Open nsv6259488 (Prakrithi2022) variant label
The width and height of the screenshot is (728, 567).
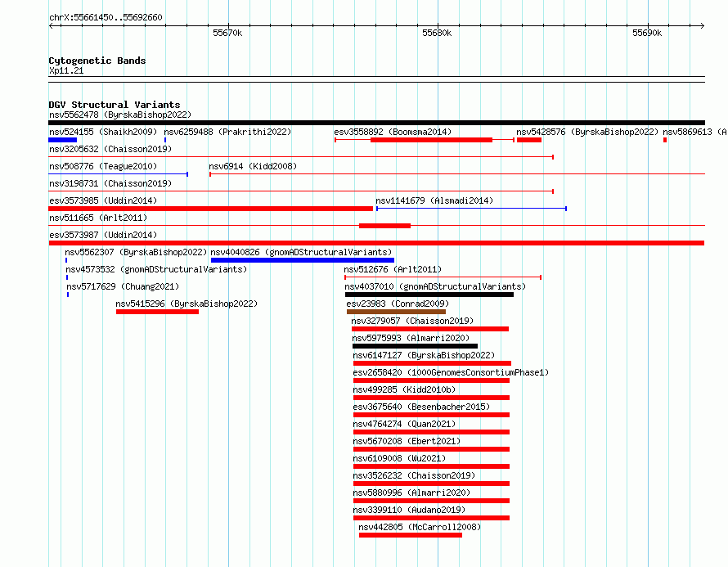[x=227, y=132]
